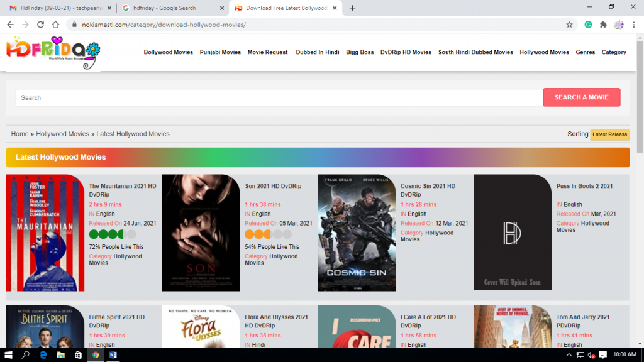The image size is (644, 362).
Task: Expand the Genres menu
Action: 586,52
